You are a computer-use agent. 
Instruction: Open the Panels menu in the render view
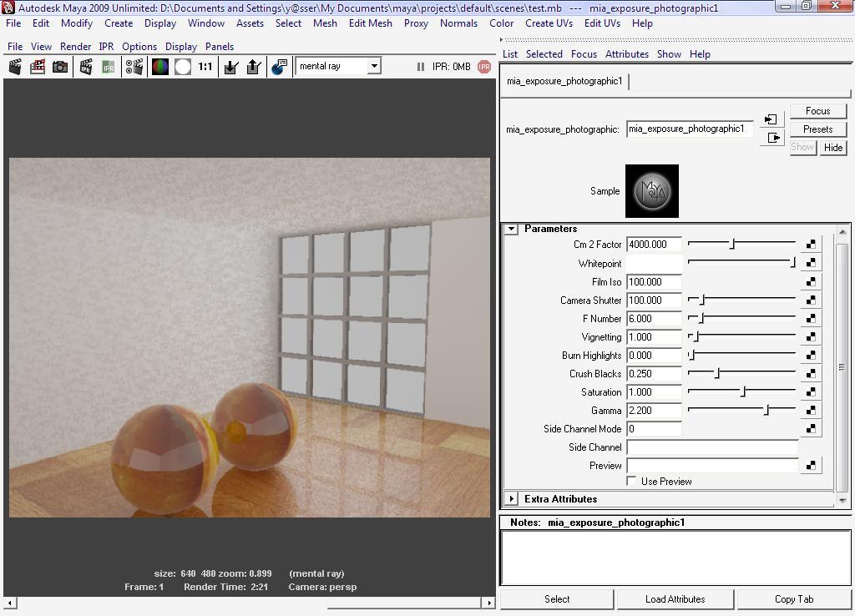(x=220, y=47)
